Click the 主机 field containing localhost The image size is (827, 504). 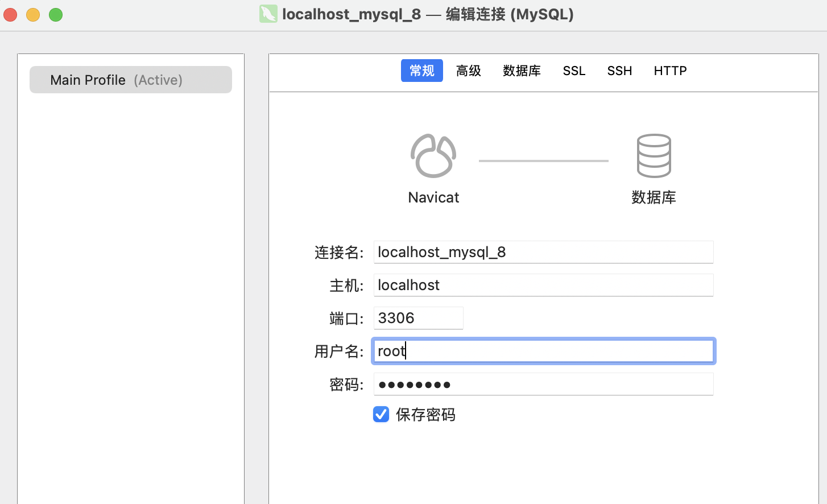[543, 285]
